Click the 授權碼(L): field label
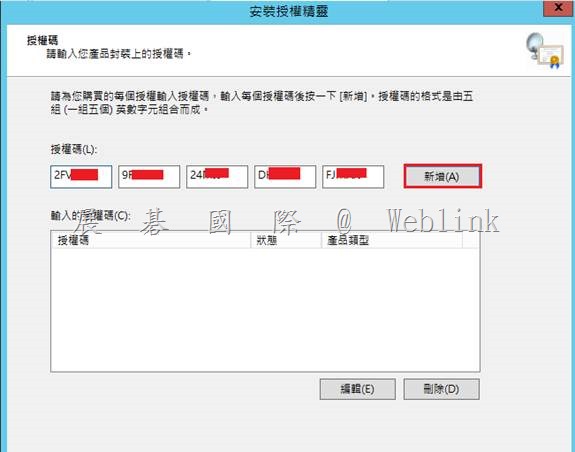Viewport: 575px width, 452px height. 74,149
